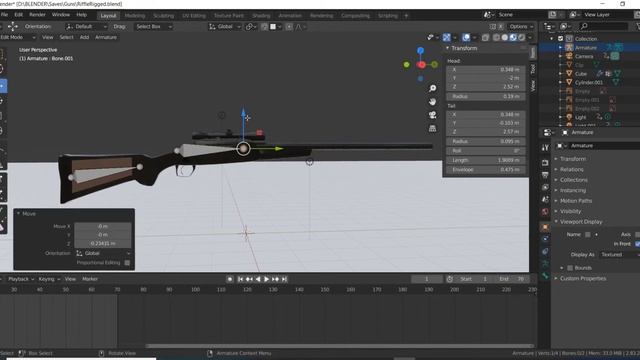The height and width of the screenshot is (360, 640).
Task: Open the Tool tab in the sidebar
Action: [533, 69]
